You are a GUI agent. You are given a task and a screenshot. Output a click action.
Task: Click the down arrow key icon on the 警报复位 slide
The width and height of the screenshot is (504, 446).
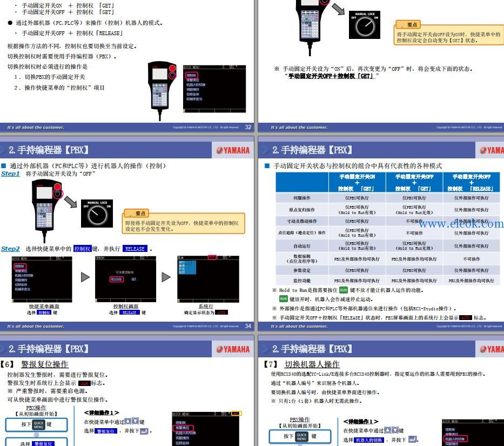pyautogui.click(x=136, y=421)
